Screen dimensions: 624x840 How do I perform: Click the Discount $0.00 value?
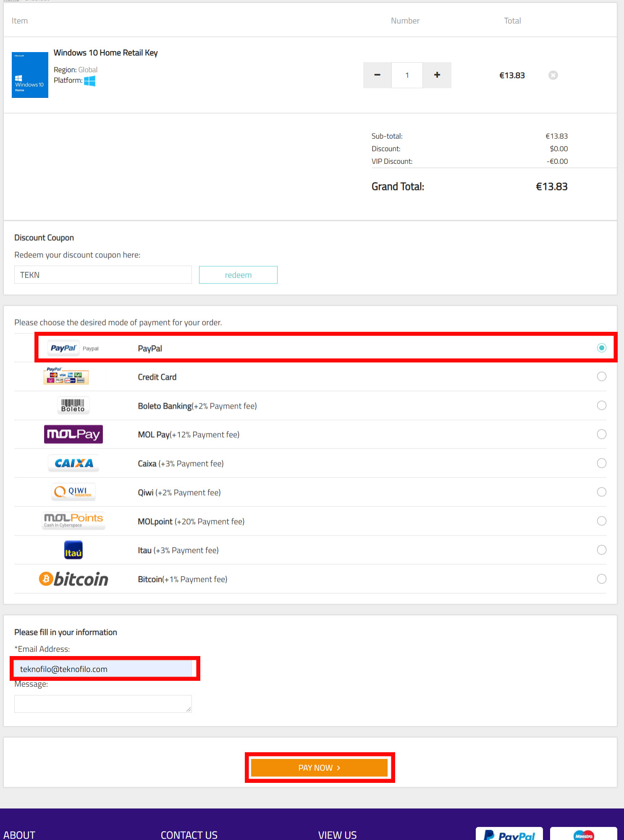[559, 149]
